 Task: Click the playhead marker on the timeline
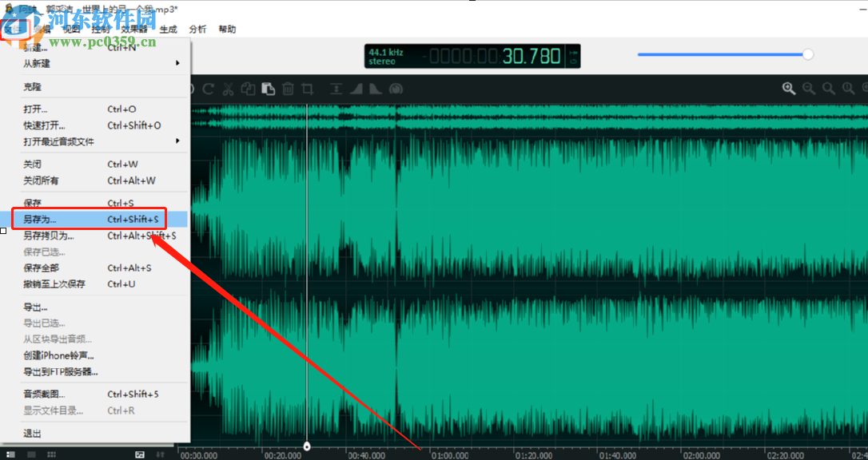tap(307, 446)
